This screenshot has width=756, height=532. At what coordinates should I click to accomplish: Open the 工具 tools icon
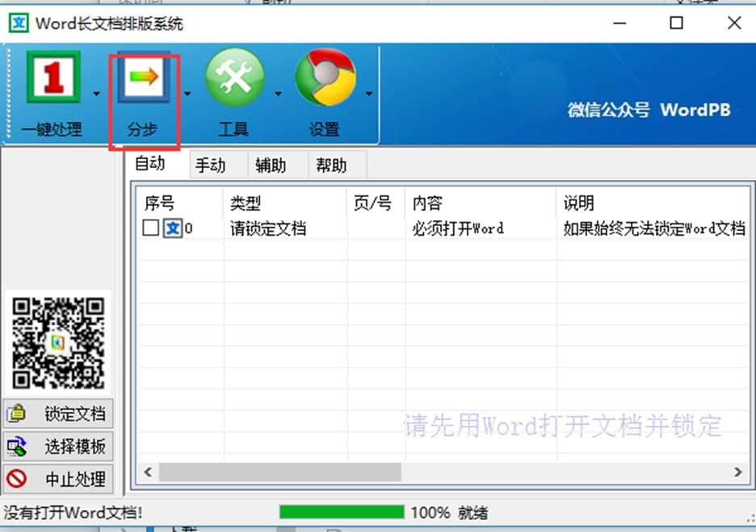[234, 77]
